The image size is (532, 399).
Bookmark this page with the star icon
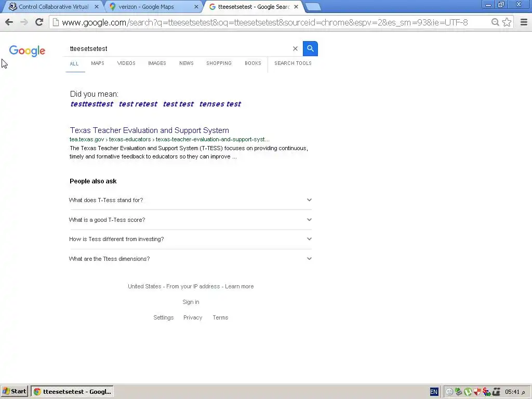507,22
